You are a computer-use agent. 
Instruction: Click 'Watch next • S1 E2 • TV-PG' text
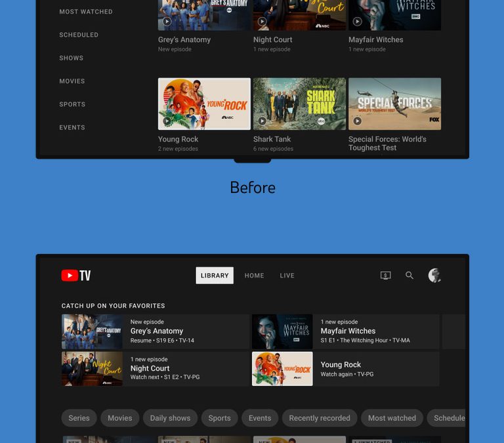(165, 377)
